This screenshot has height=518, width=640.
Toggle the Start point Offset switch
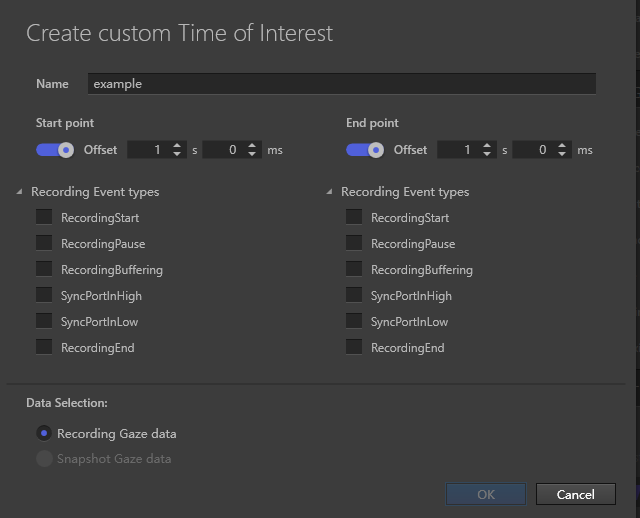56,150
